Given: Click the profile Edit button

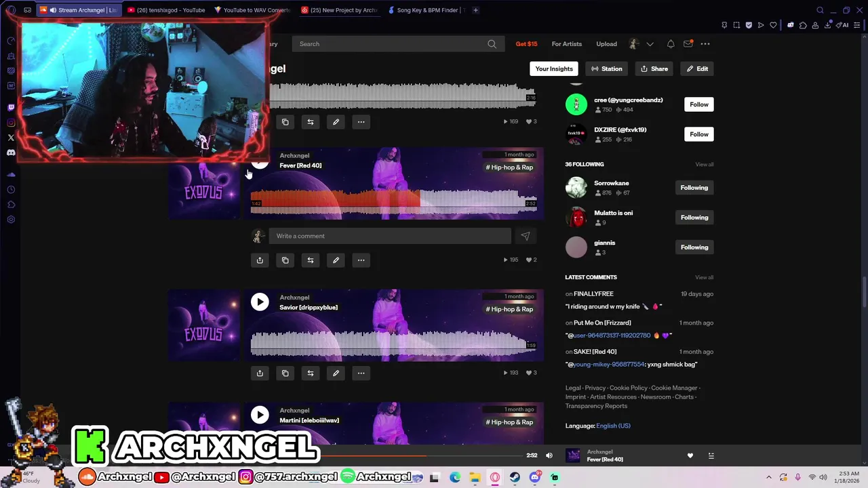Looking at the screenshot, I should [x=697, y=68].
